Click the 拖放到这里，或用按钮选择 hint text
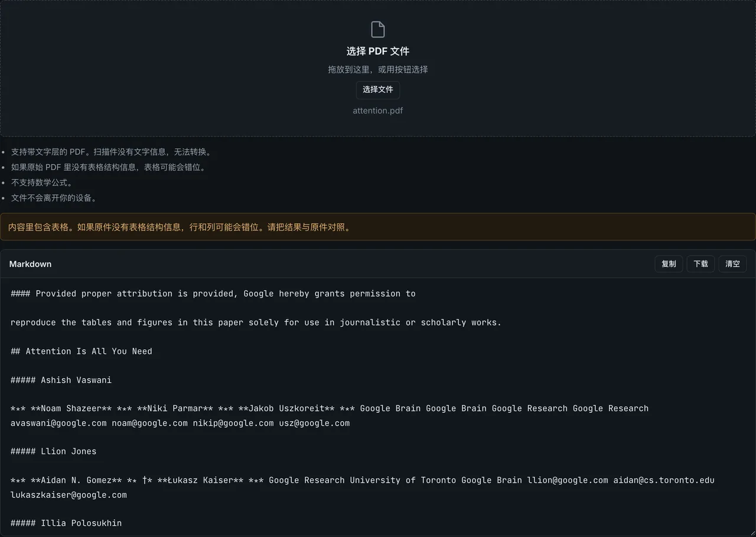This screenshot has width=756, height=537. [x=378, y=70]
